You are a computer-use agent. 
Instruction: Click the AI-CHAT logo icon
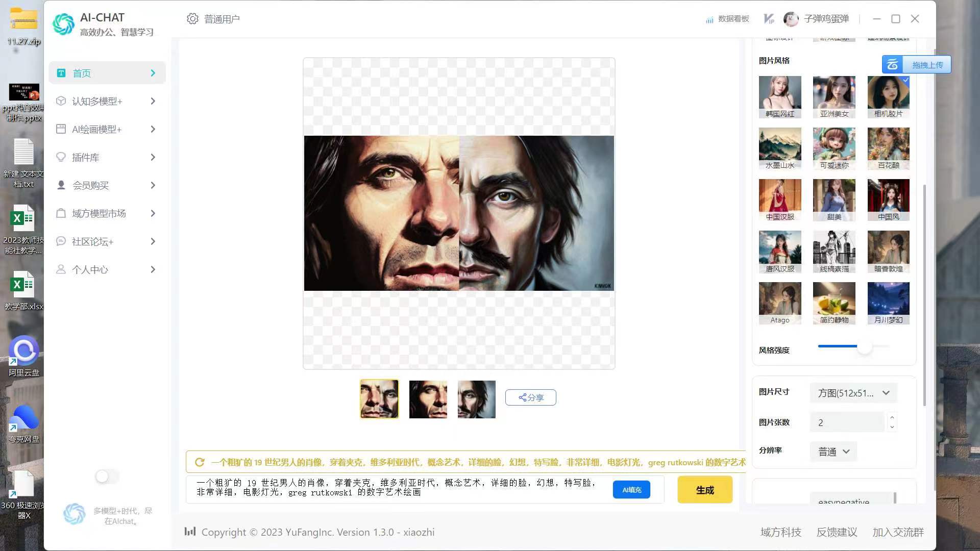[64, 24]
